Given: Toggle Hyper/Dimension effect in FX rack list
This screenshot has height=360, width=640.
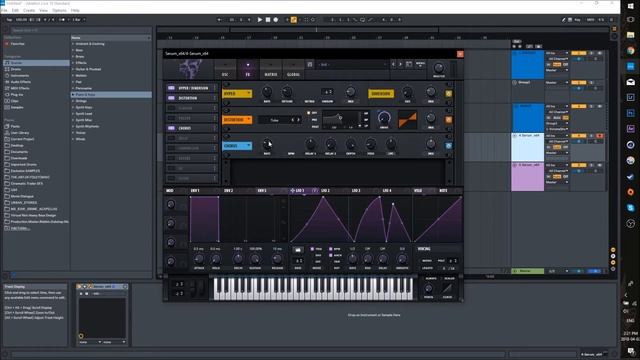Looking at the screenshot, I should click(x=171, y=88).
